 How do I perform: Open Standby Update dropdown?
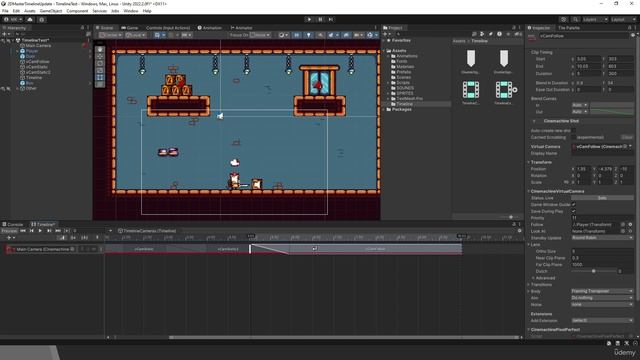[x=602, y=238]
